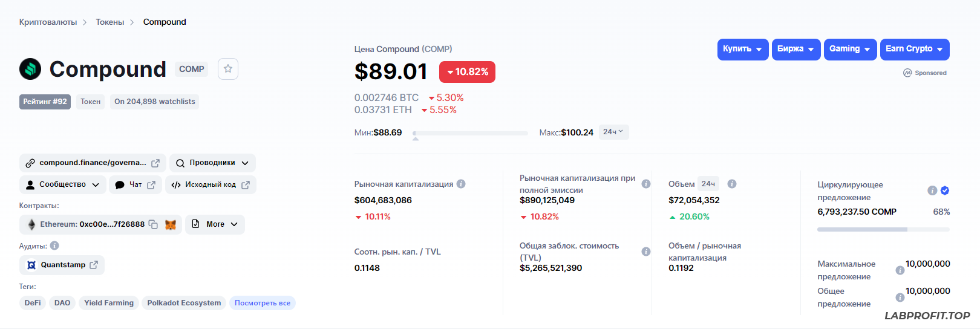Click info icon beside Максимальное предложение
Screen dimensions: 980x335
900,270
